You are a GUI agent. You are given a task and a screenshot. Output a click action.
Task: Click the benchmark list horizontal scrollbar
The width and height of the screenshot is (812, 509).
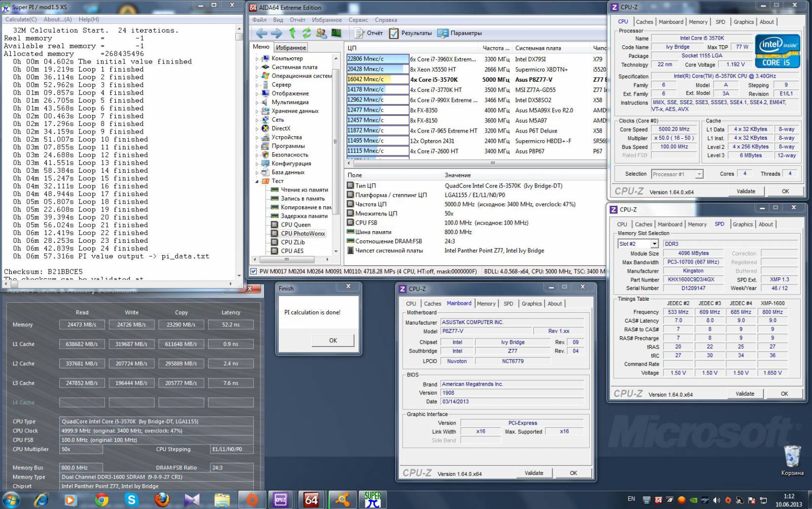pos(476,163)
